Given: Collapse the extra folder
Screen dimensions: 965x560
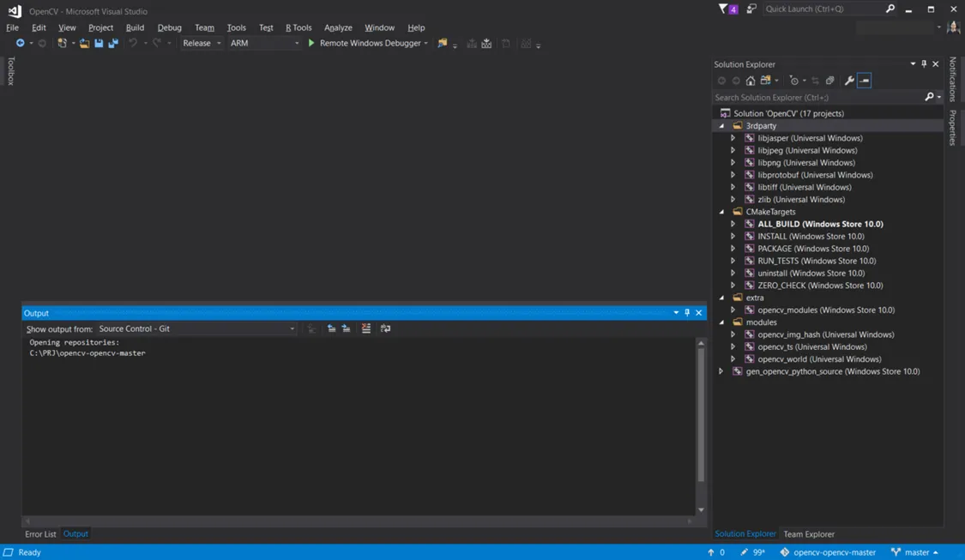Looking at the screenshot, I should 722,298.
